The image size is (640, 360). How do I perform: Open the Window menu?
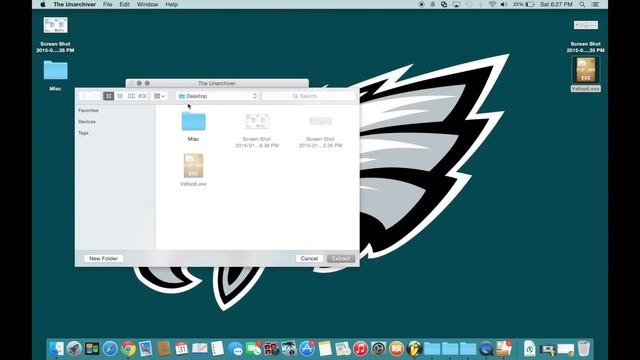147,4
